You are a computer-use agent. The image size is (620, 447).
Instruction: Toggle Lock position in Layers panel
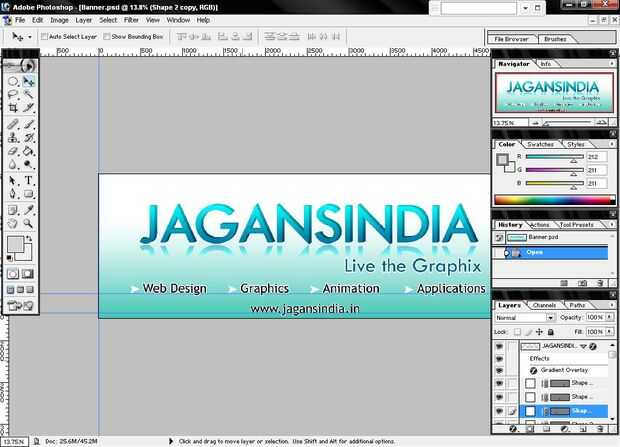[539, 332]
